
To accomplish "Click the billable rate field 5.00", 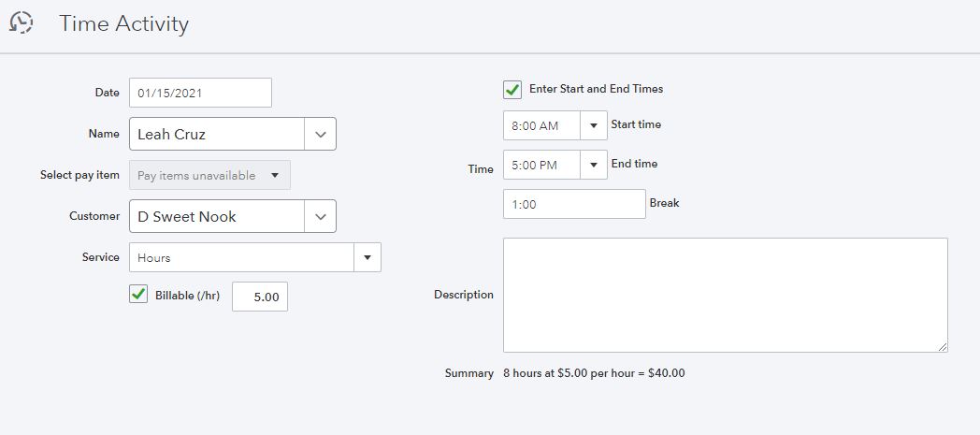I will pyautogui.click(x=260, y=297).
